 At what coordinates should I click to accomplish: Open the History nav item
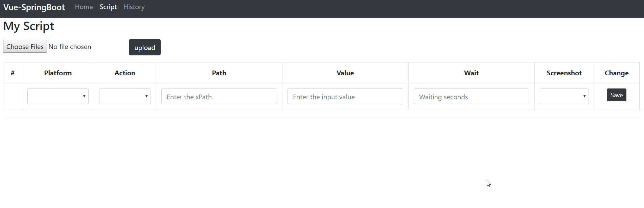pos(134,7)
